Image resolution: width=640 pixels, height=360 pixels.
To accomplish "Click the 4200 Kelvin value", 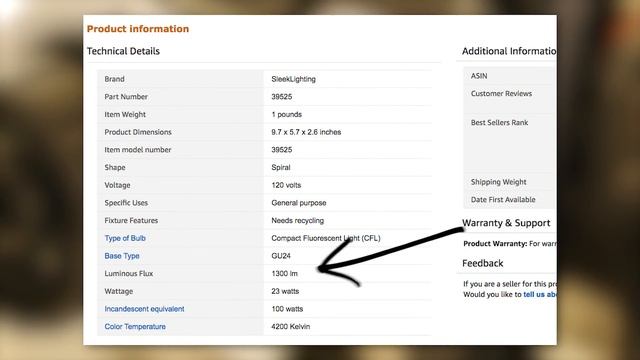I will [x=291, y=327].
